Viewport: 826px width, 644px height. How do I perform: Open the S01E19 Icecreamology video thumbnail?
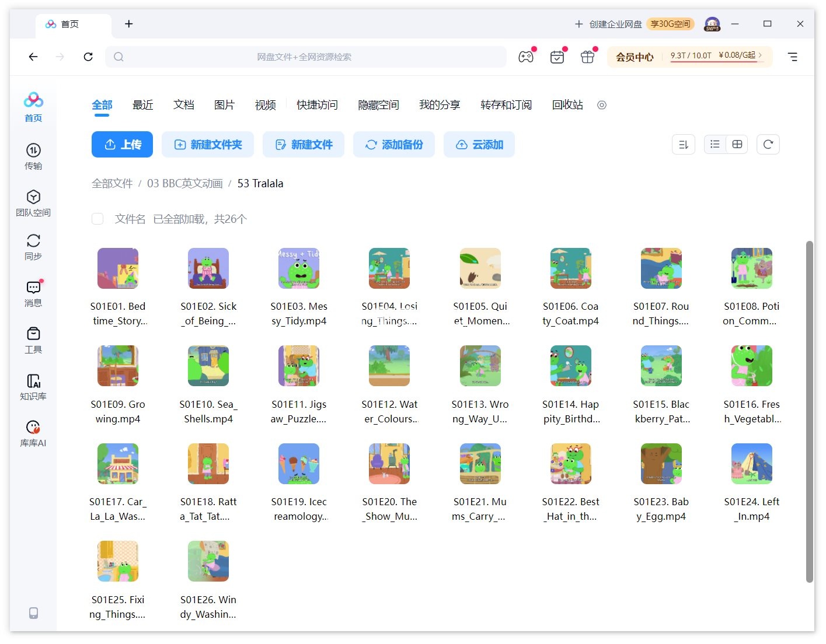click(299, 464)
